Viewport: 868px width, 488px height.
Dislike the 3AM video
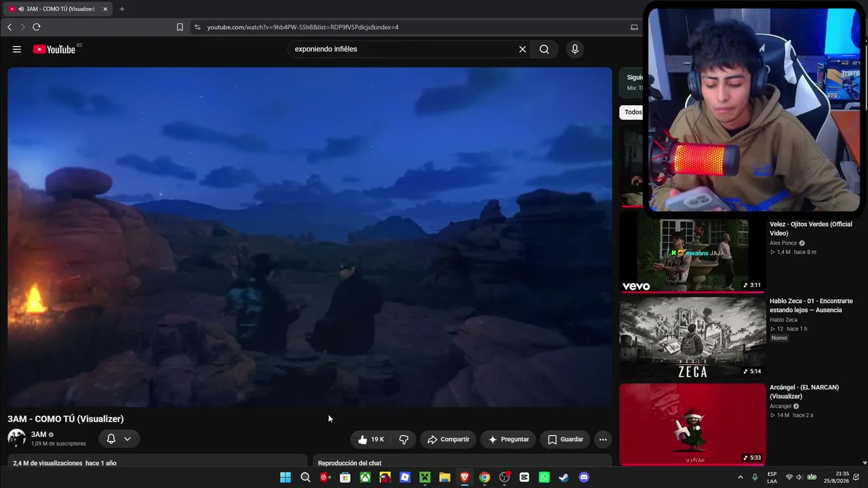coord(404,439)
